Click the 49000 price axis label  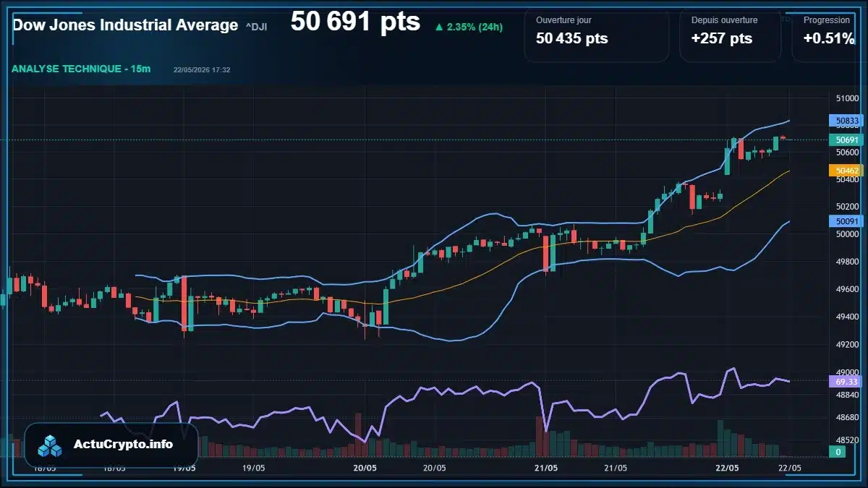tap(846, 372)
